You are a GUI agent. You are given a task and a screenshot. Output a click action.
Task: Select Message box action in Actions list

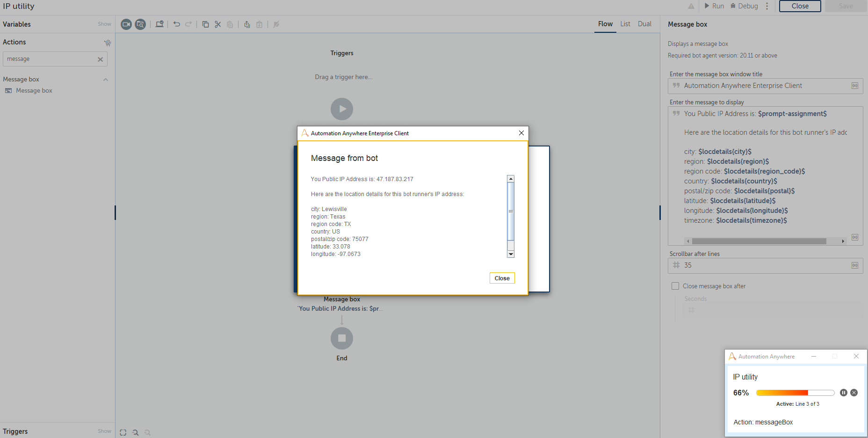tap(34, 91)
